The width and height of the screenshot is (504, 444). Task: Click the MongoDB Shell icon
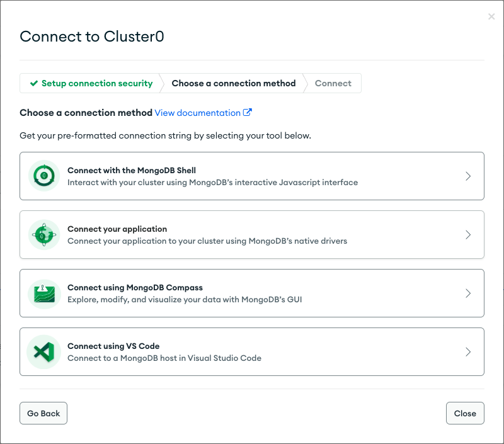coord(44,176)
